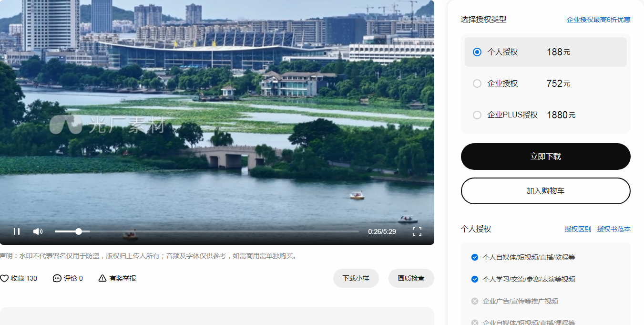Click the video progress bar slider
This screenshot has width=644, height=325.
point(79,231)
